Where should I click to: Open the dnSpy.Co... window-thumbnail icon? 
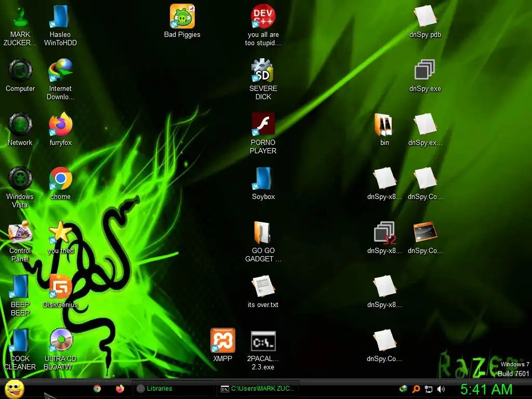click(425, 237)
